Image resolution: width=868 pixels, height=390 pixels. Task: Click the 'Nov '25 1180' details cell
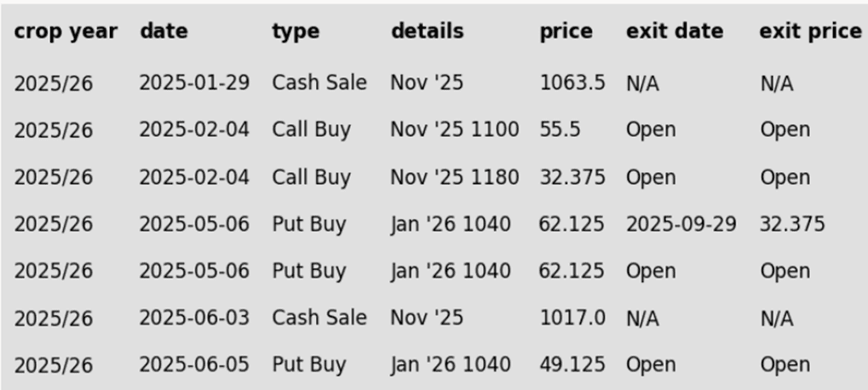tap(454, 177)
